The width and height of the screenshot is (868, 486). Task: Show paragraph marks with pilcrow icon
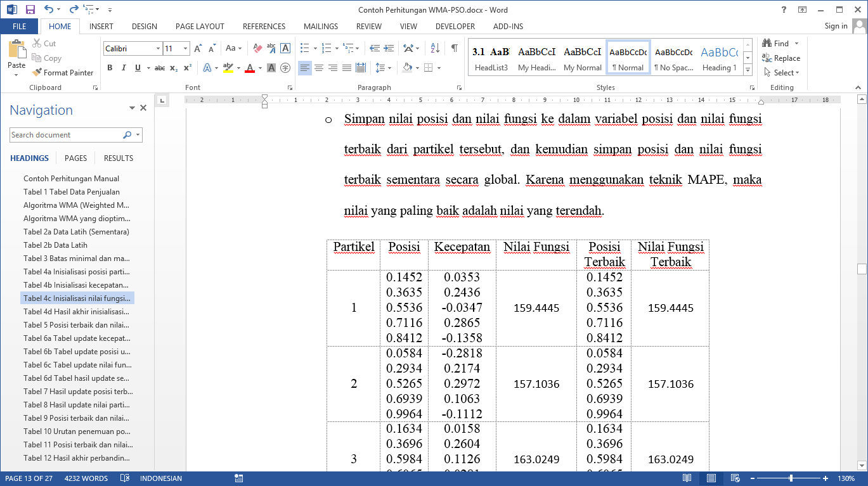click(x=454, y=48)
